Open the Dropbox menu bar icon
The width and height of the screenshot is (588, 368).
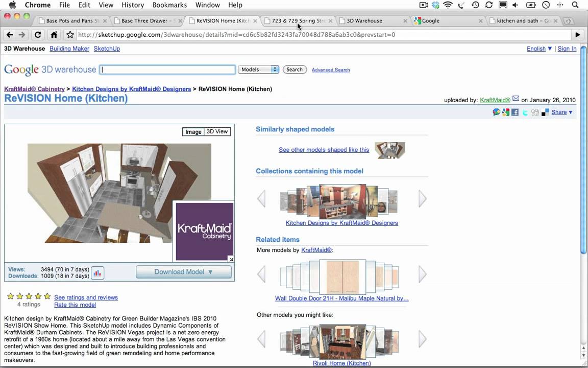click(x=435, y=5)
